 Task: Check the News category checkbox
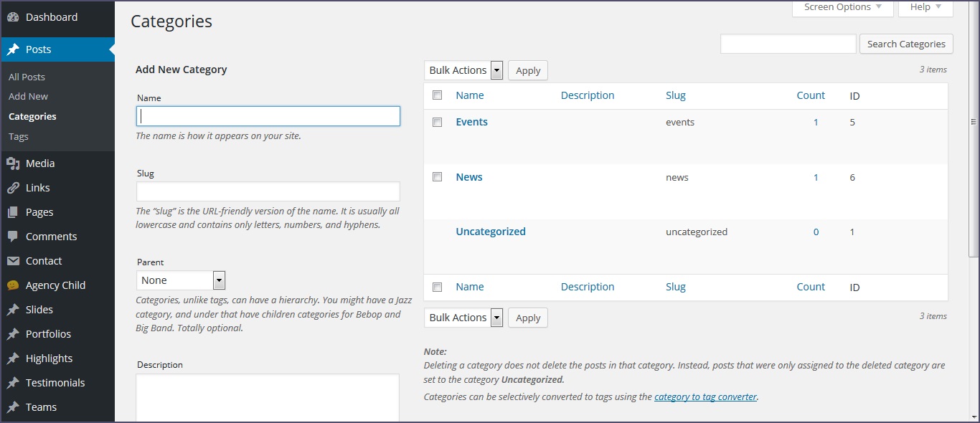[437, 177]
